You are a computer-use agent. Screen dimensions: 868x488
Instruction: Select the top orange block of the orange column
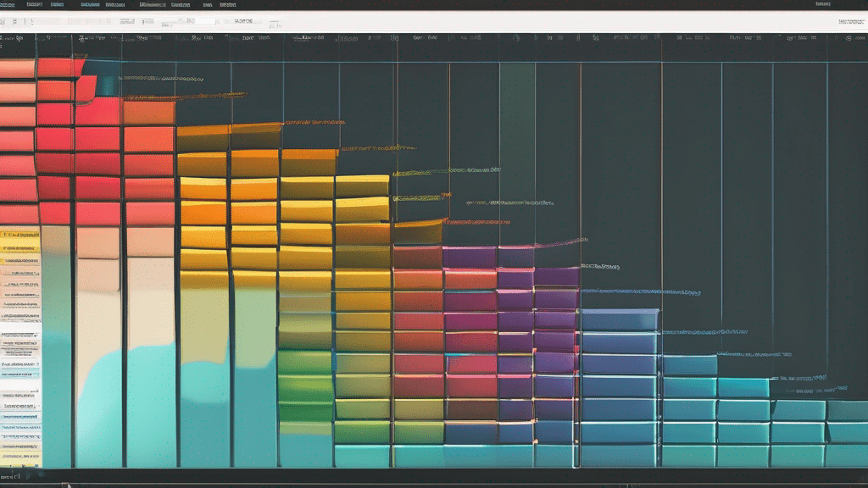[x=148, y=113]
